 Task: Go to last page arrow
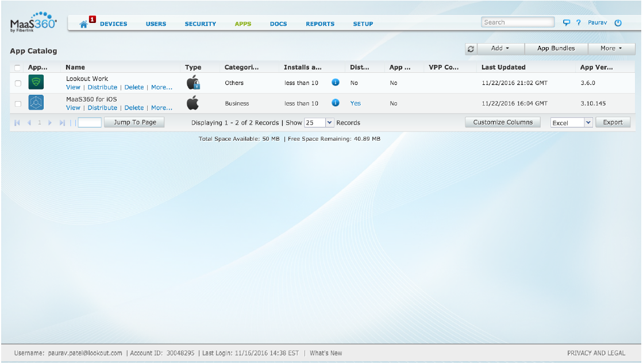pos(62,122)
